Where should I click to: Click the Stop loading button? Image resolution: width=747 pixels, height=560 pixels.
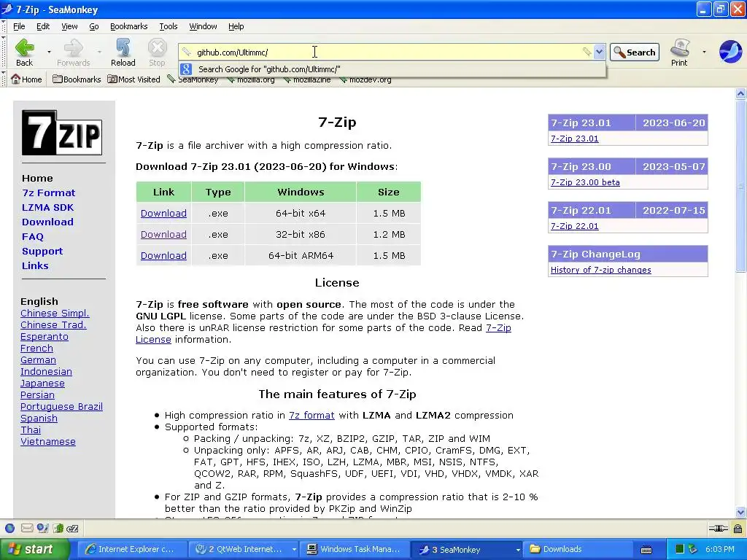157,52
